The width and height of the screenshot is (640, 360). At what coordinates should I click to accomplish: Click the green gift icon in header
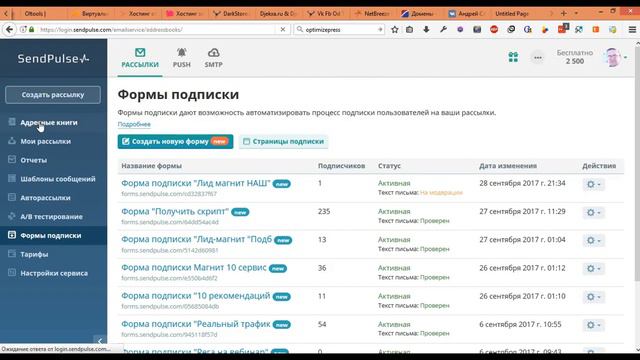pos(513,57)
